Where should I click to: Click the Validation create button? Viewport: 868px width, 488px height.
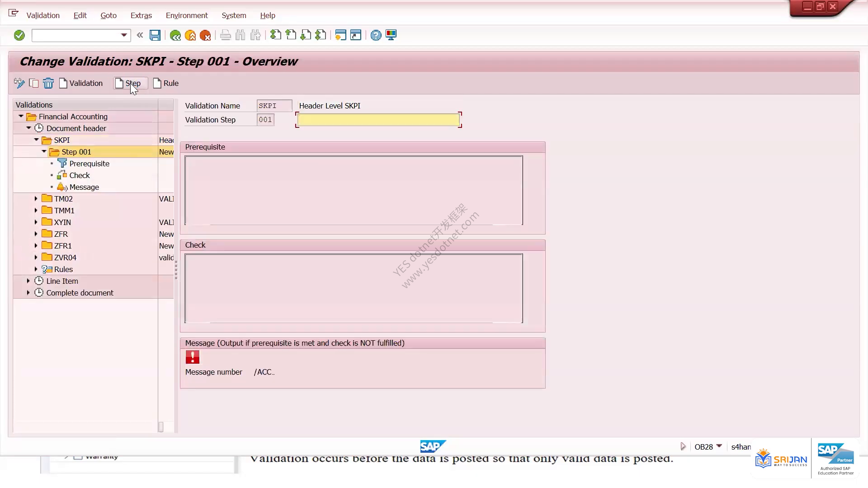81,83
